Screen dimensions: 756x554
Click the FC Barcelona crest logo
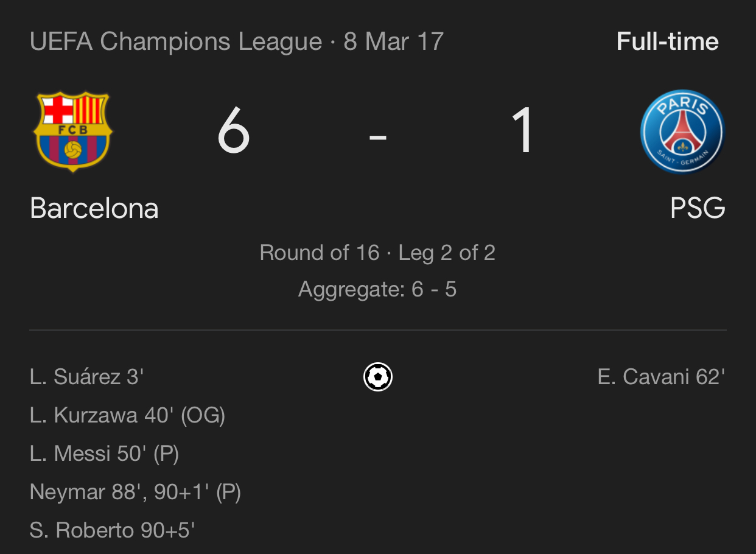tap(73, 131)
